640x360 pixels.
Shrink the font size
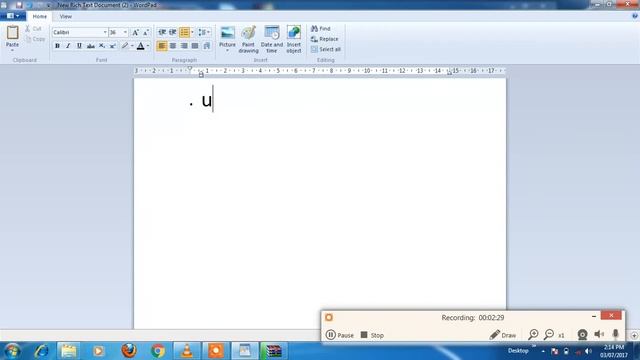coord(146,32)
